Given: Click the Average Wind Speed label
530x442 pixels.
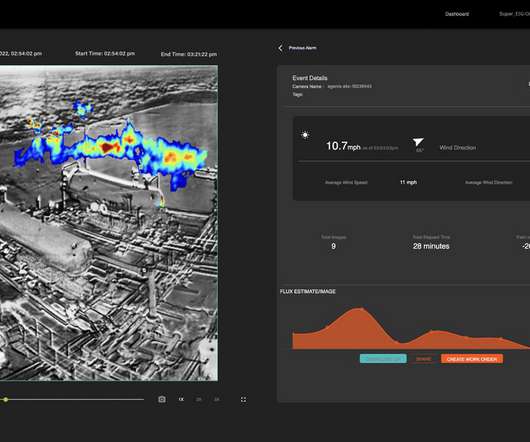Looking at the screenshot, I should tap(346, 182).
